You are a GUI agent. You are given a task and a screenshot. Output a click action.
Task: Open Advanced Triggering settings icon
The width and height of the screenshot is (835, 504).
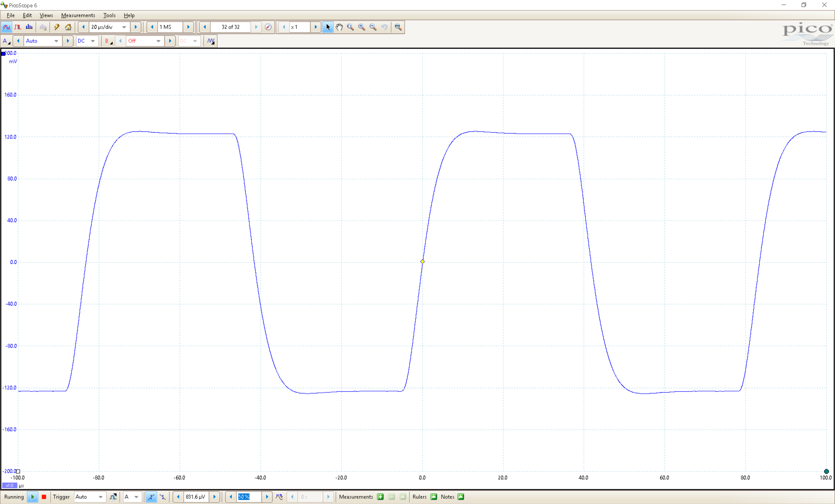(x=113, y=496)
